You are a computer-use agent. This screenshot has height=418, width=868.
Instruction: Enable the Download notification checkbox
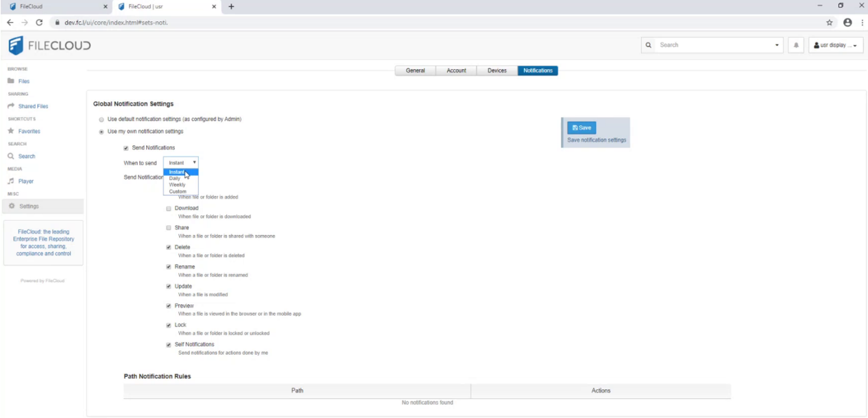[169, 208]
